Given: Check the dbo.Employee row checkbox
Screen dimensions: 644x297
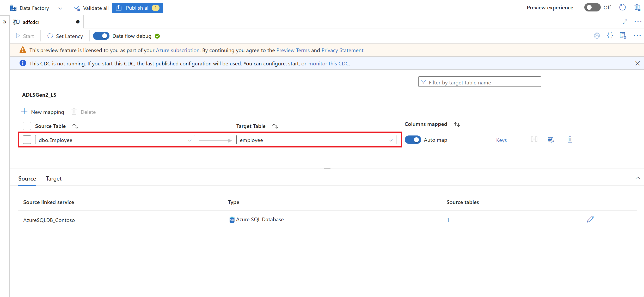Looking at the screenshot, I should coord(27,139).
